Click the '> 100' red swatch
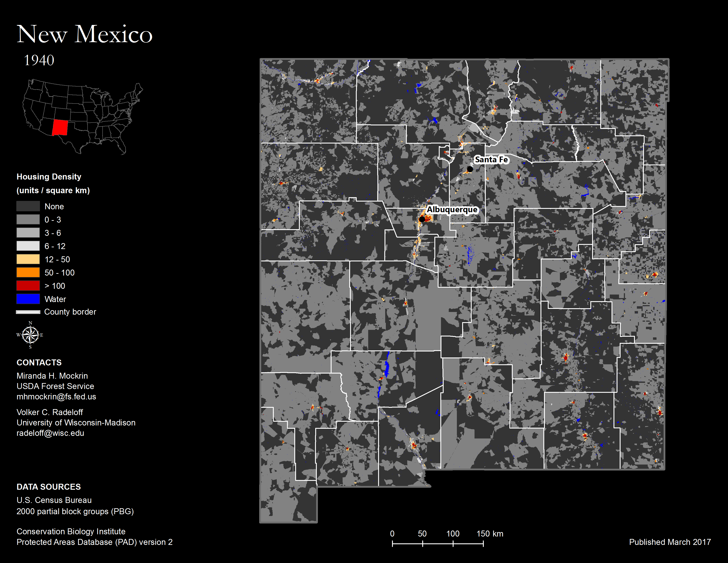728x563 pixels. tap(28, 285)
